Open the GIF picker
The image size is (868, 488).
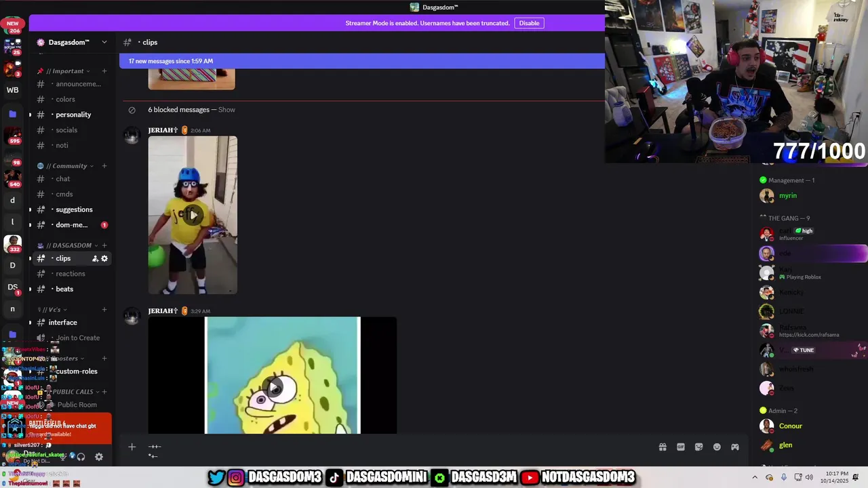point(681,447)
